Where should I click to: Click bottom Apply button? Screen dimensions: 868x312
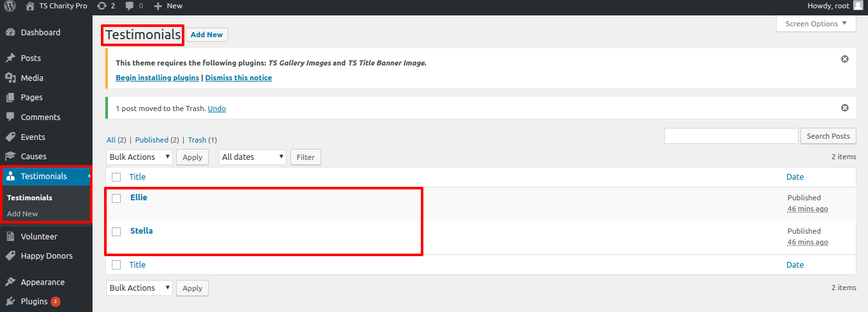(x=192, y=288)
